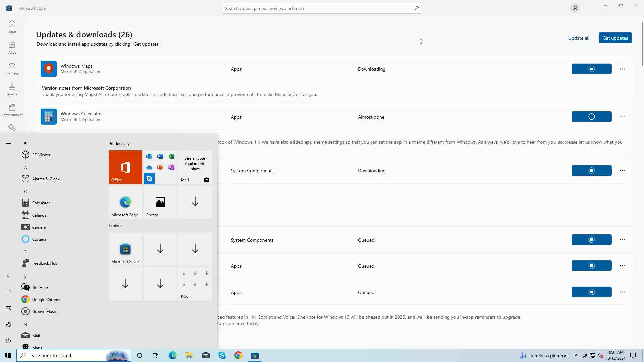Image resolution: width=644 pixels, height=362 pixels.
Task: Expand the Start menu hamburger navigation
Action: (8, 143)
